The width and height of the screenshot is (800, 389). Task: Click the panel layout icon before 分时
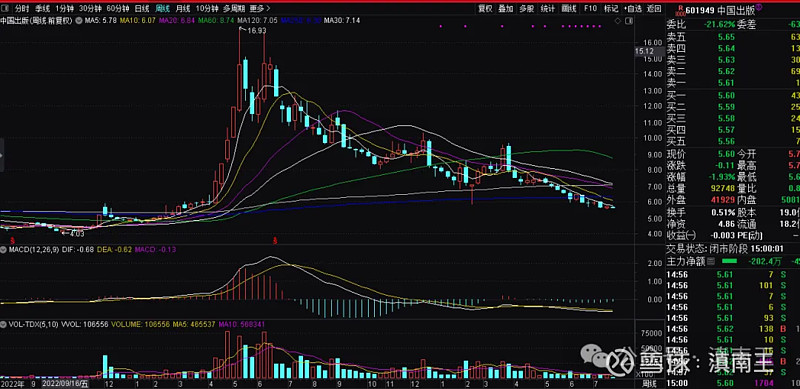point(5,8)
